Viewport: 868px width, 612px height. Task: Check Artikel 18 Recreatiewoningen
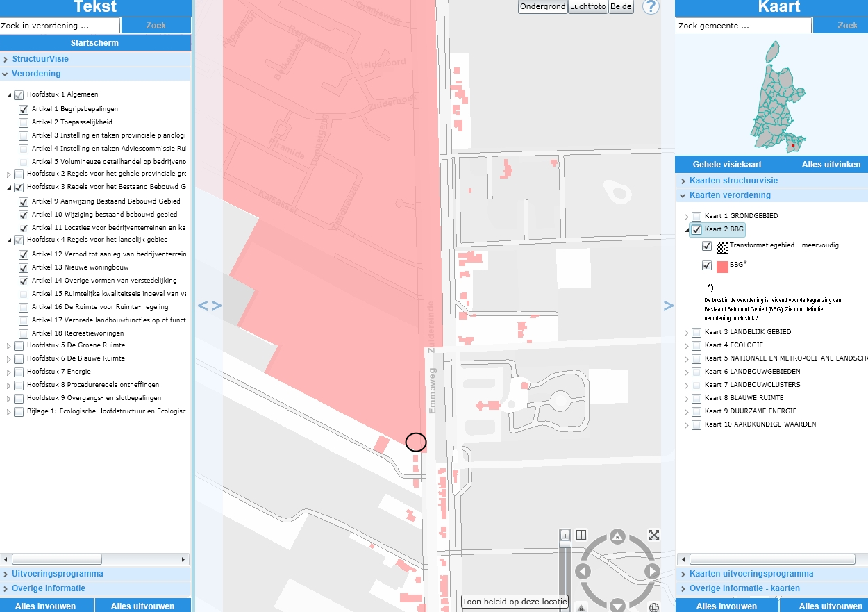24,333
